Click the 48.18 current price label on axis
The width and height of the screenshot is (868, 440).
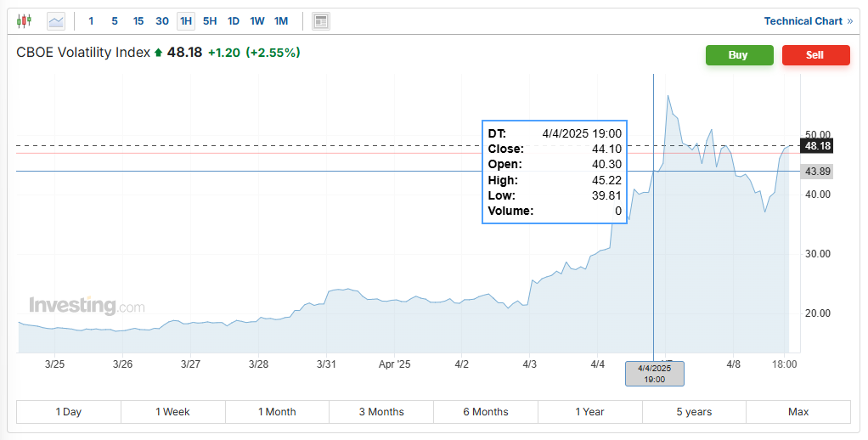817,145
